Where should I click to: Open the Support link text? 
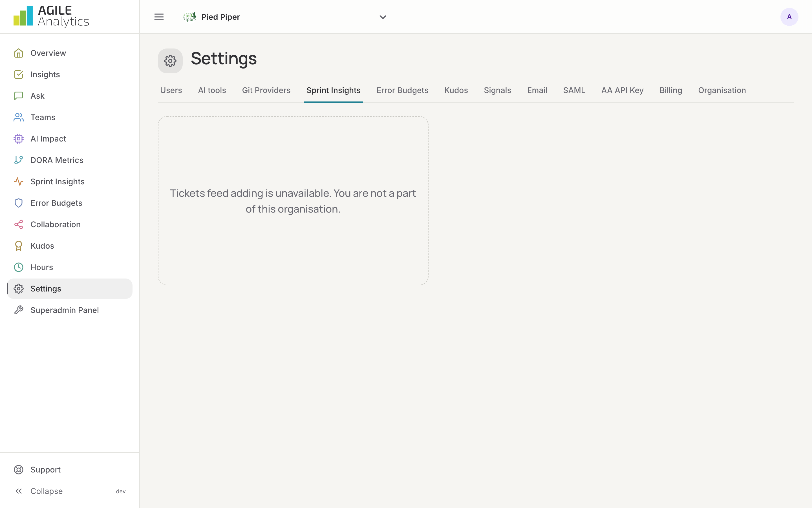[45, 470]
